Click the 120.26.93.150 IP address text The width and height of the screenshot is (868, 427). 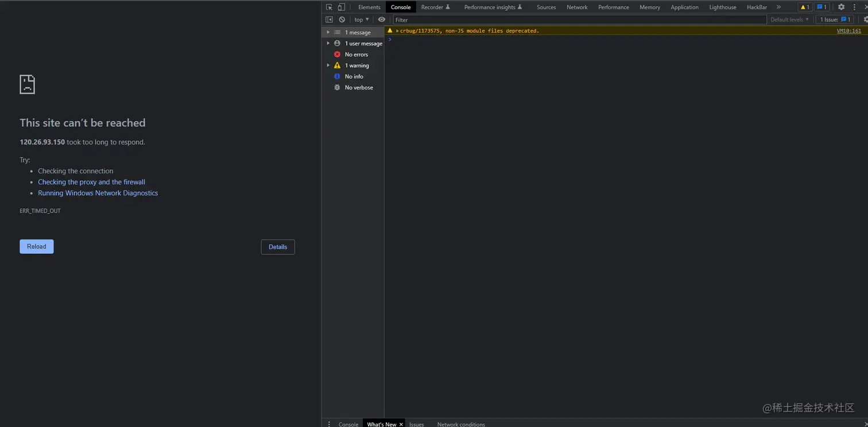pyautogui.click(x=42, y=142)
